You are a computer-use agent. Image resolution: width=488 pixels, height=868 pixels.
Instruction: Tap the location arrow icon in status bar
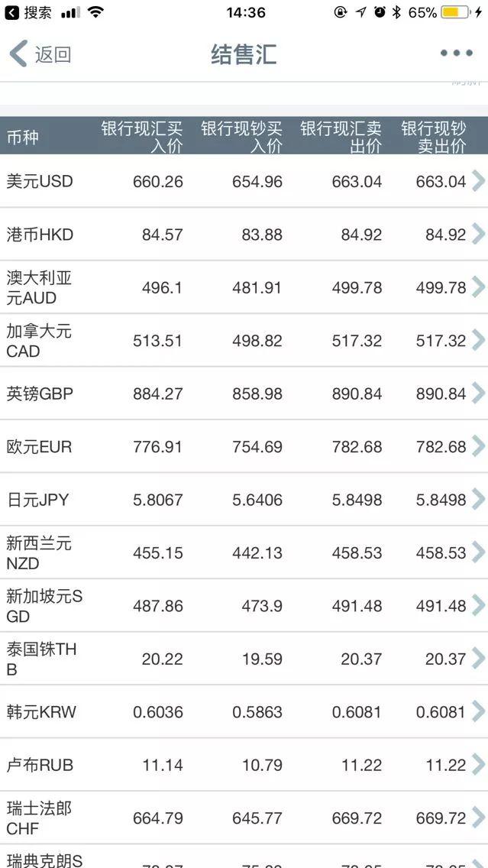(359, 12)
